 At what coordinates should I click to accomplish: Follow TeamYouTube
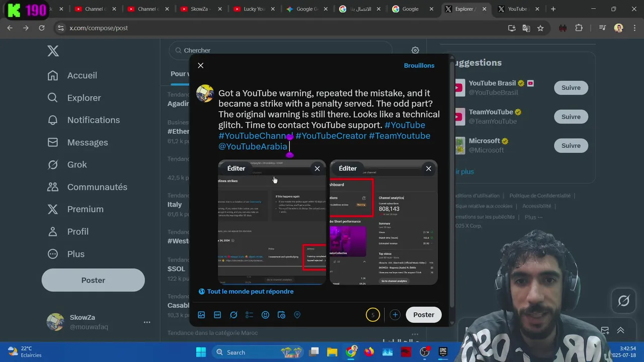tap(571, 117)
